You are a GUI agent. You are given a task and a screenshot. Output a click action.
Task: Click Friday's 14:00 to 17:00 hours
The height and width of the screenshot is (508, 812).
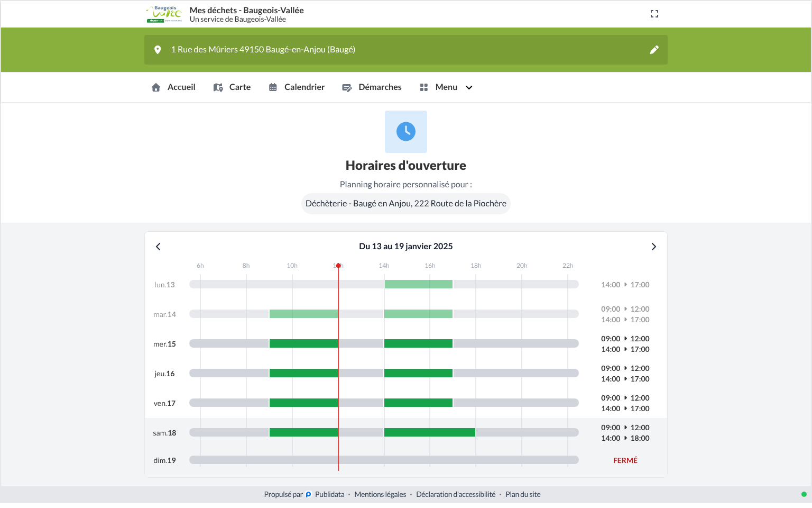625,409
